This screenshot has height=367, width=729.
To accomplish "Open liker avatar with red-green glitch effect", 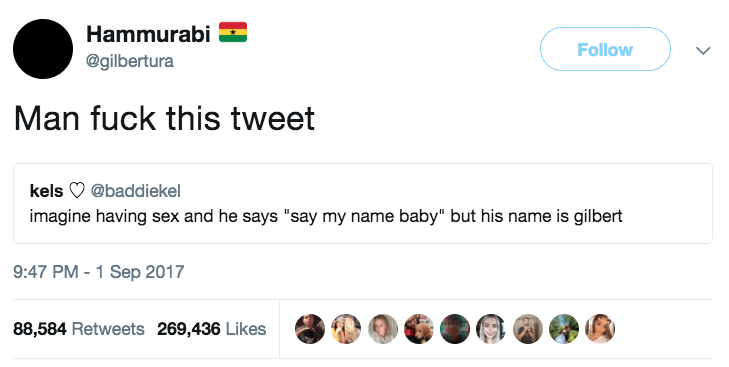I will pos(455,329).
